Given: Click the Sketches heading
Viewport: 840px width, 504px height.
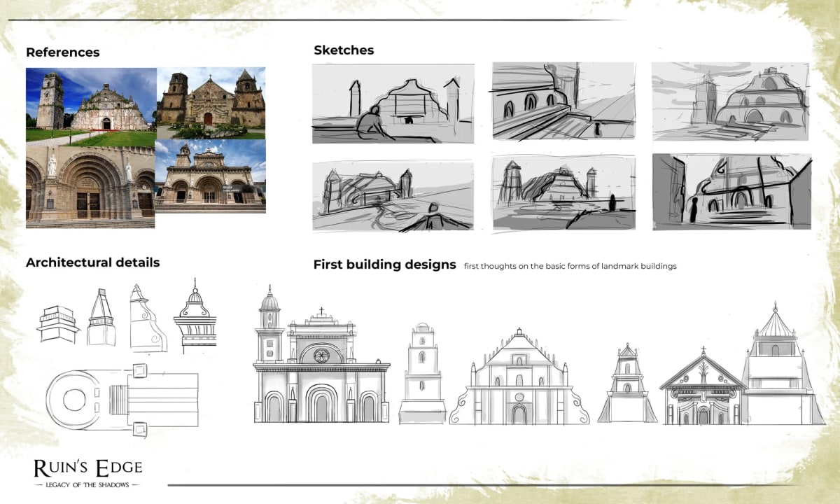Looking at the screenshot, I should [x=344, y=50].
